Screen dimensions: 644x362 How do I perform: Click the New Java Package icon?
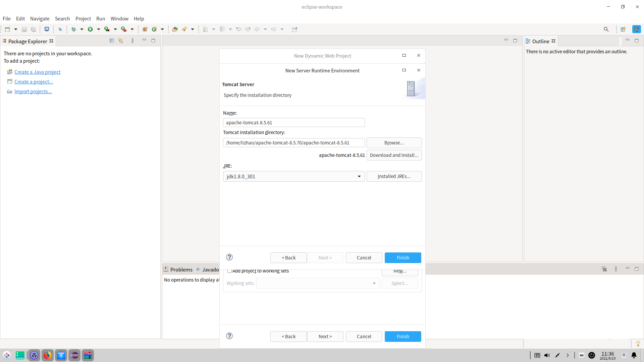[145, 29]
